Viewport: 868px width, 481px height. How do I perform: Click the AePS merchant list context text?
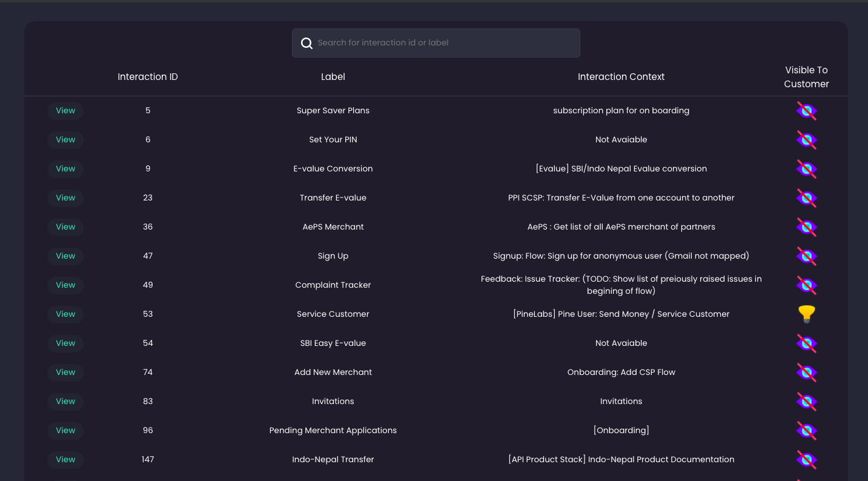(x=621, y=227)
